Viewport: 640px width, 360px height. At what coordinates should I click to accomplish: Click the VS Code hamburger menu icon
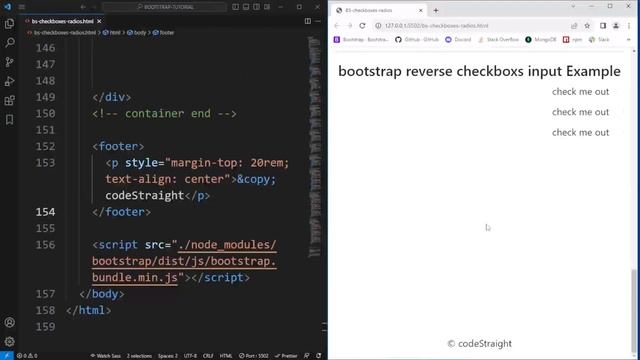click(22, 7)
